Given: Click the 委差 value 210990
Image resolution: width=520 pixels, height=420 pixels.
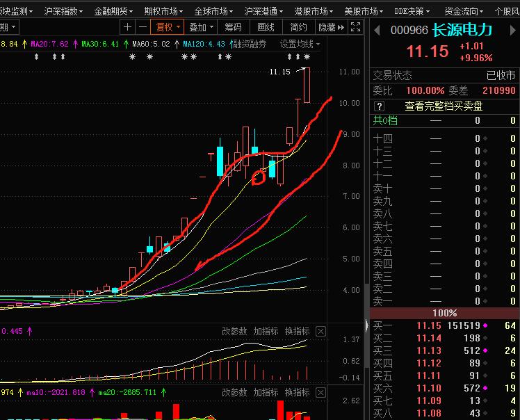Looking at the screenshot, I should [x=498, y=90].
